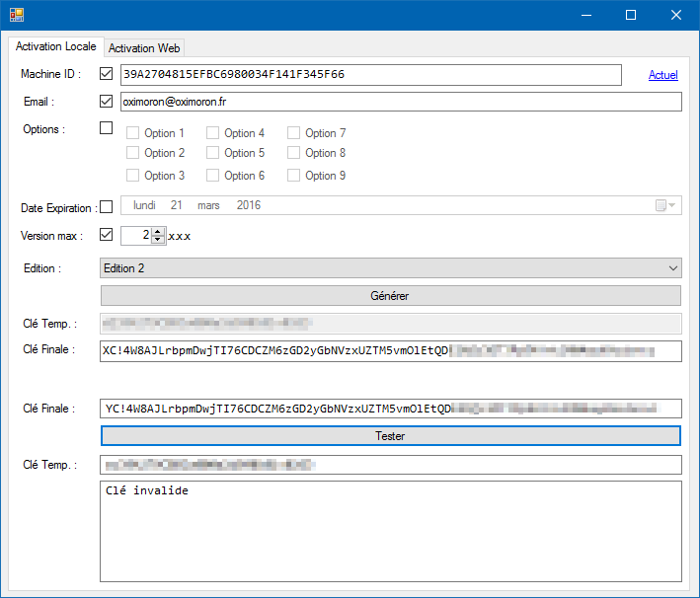Click the month mars in date field

point(208,205)
